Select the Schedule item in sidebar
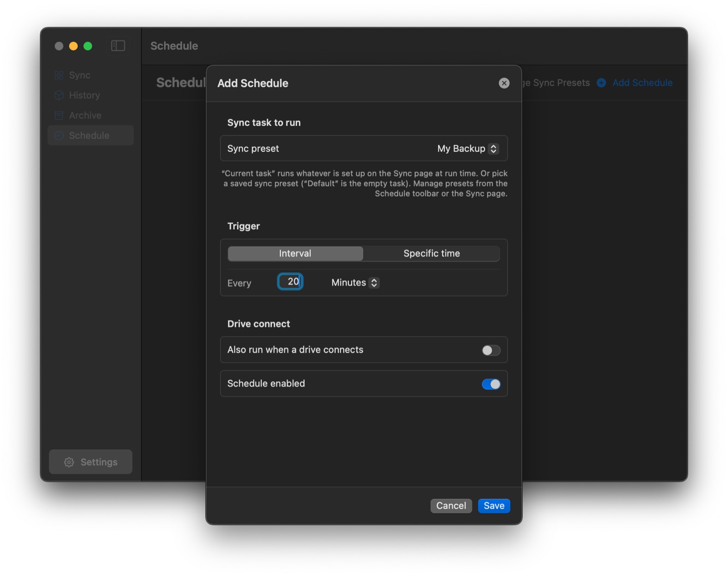 (91, 136)
